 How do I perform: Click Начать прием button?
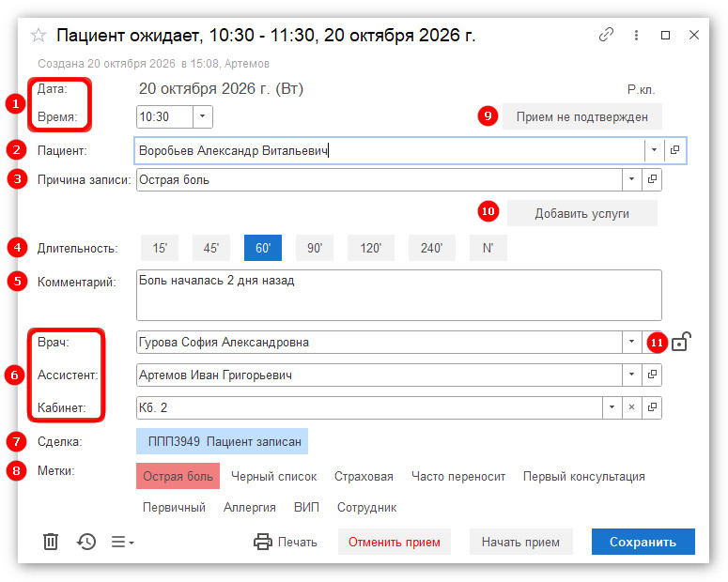[521, 542]
